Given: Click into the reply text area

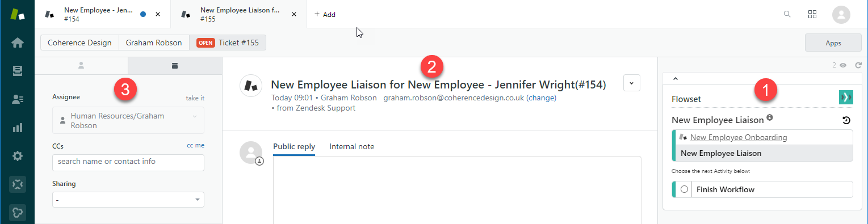Looking at the screenshot, I should point(457,190).
